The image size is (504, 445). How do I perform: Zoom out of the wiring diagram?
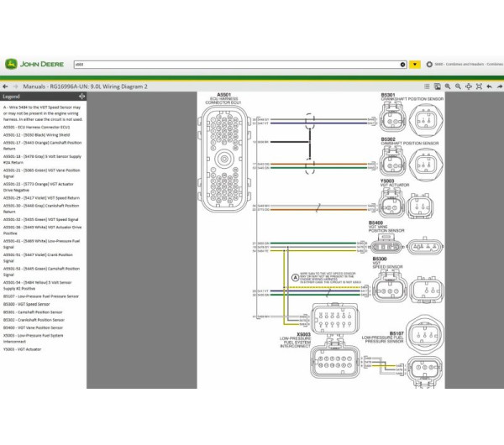click(459, 86)
